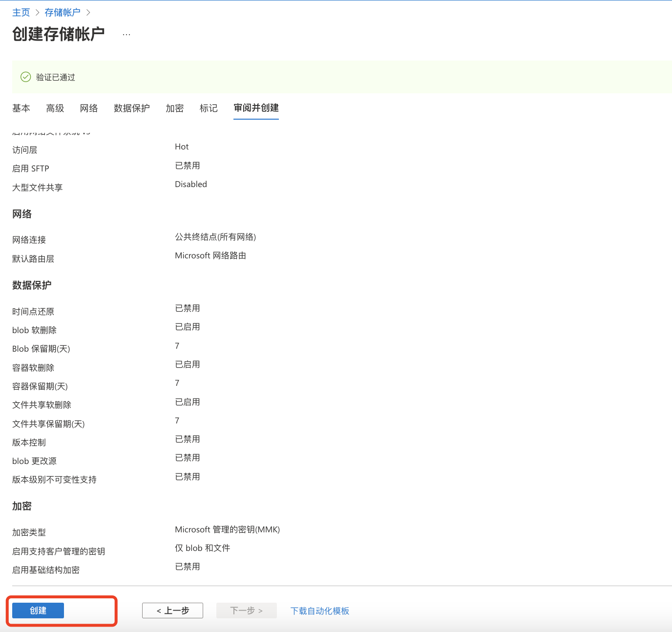Click the 创建存储帐户 page title
The width and height of the screenshot is (672, 632).
pyautogui.click(x=59, y=34)
